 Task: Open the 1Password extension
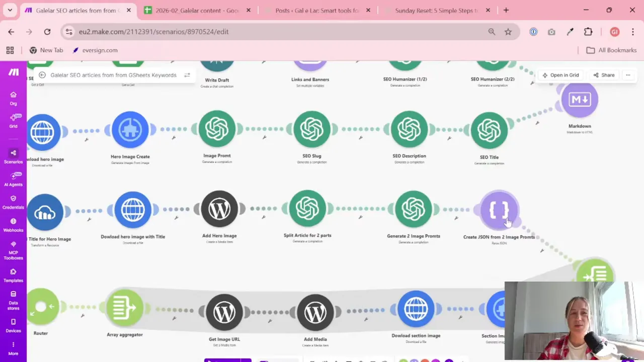(x=533, y=32)
